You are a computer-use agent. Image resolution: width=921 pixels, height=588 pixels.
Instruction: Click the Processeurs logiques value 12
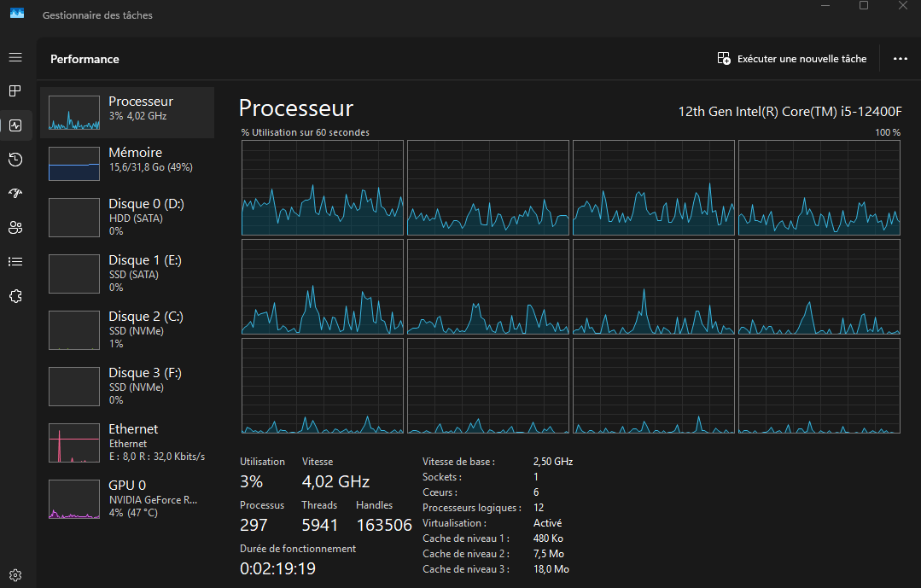539,508
